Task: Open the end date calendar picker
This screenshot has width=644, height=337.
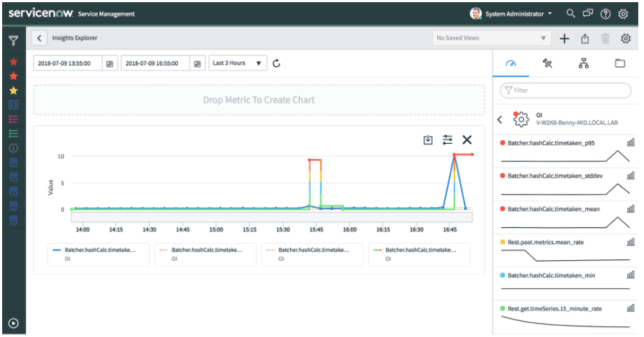Action: tap(197, 64)
